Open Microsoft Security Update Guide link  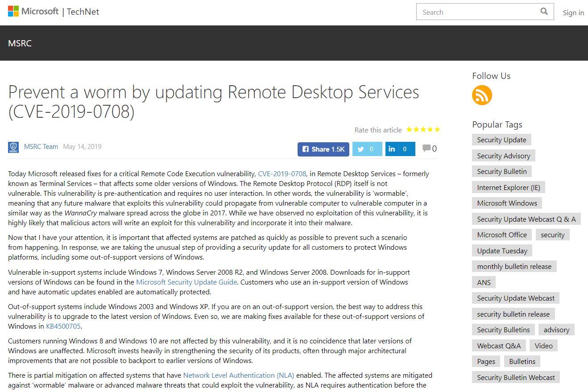point(186,282)
